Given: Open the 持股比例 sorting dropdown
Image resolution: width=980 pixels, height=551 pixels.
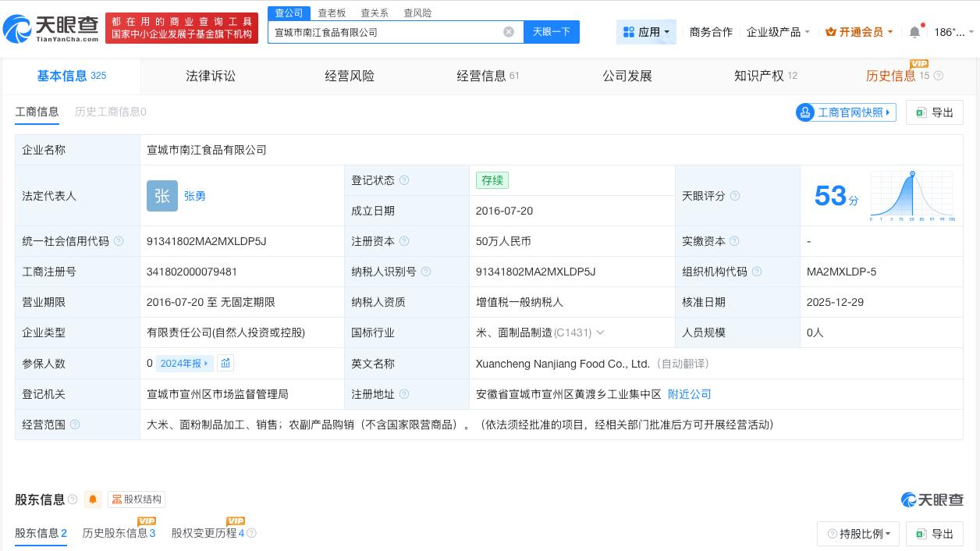Looking at the screenshot, I should coord(858,534).
